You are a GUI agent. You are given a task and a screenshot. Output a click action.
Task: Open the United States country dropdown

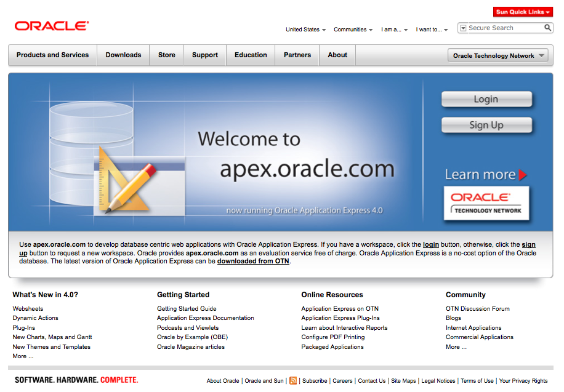(x=306, y=30)
